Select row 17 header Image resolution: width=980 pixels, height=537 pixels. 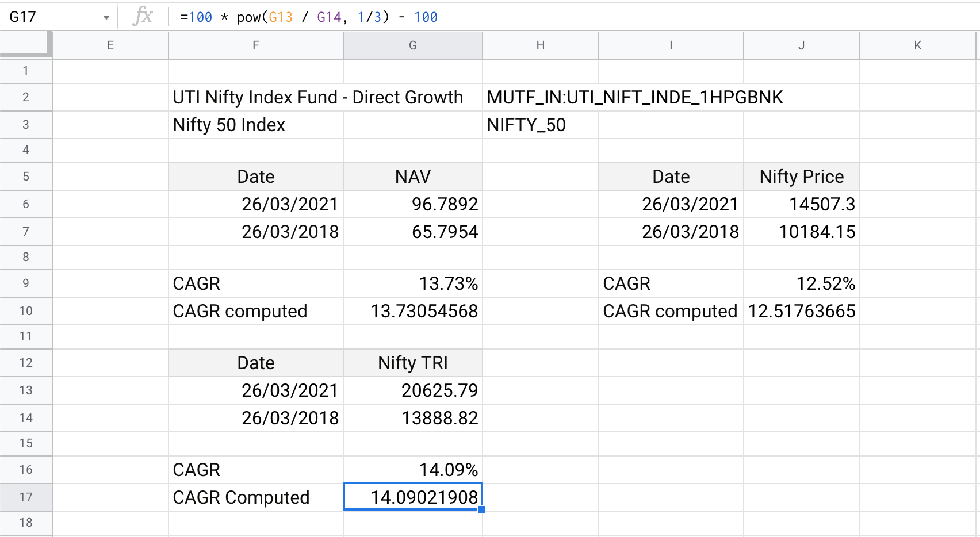tap(26, 497)
